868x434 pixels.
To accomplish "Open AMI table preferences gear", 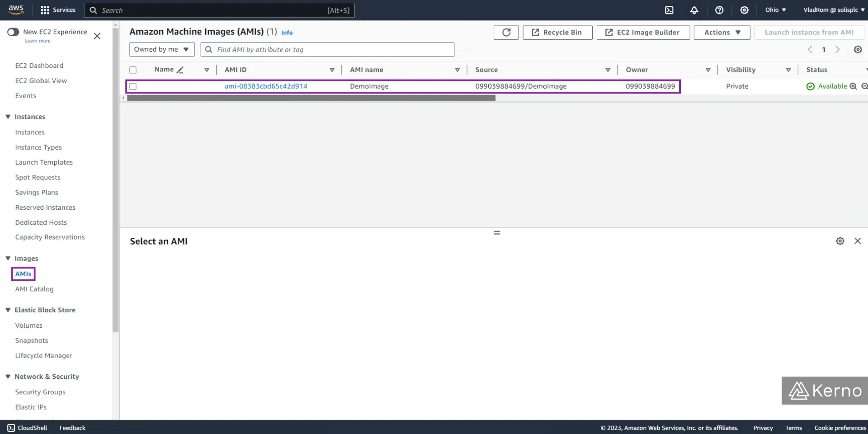I will click(858, 49).
